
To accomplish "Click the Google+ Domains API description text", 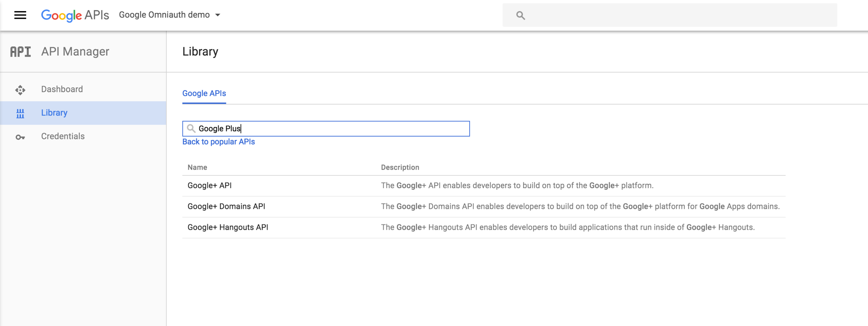I will click(580, 206).
